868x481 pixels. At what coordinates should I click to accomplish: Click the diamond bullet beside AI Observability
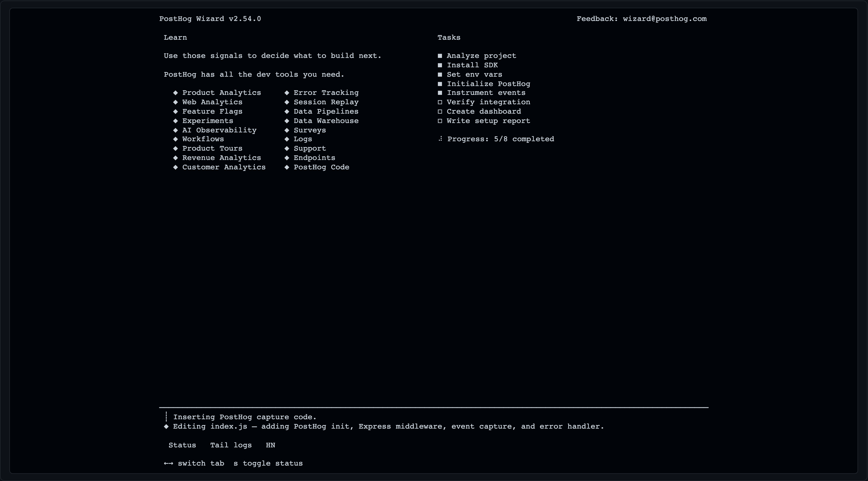click(175, 130)
